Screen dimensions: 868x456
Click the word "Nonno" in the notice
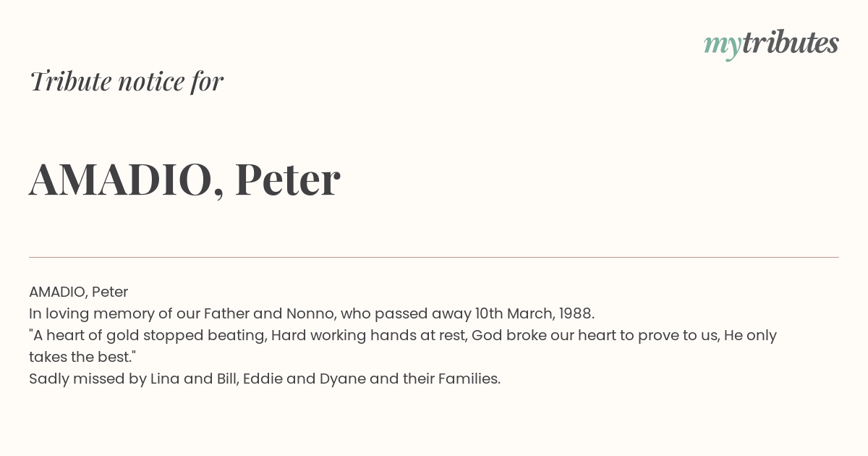click(x=309, y=313)
